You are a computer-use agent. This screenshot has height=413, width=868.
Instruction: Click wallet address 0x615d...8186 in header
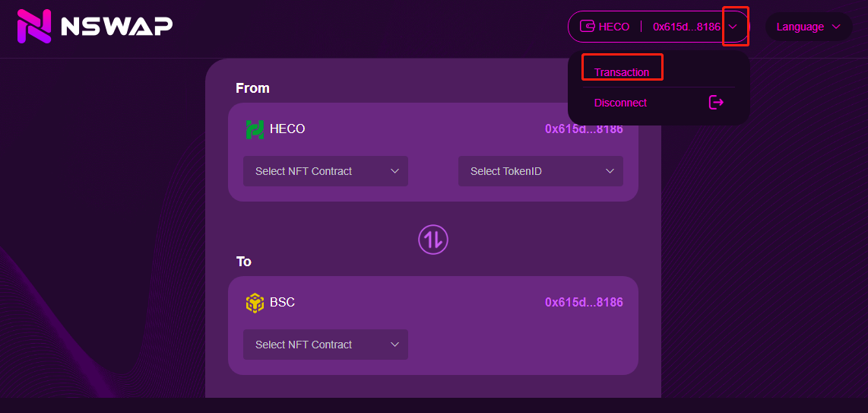pos(686,27)
